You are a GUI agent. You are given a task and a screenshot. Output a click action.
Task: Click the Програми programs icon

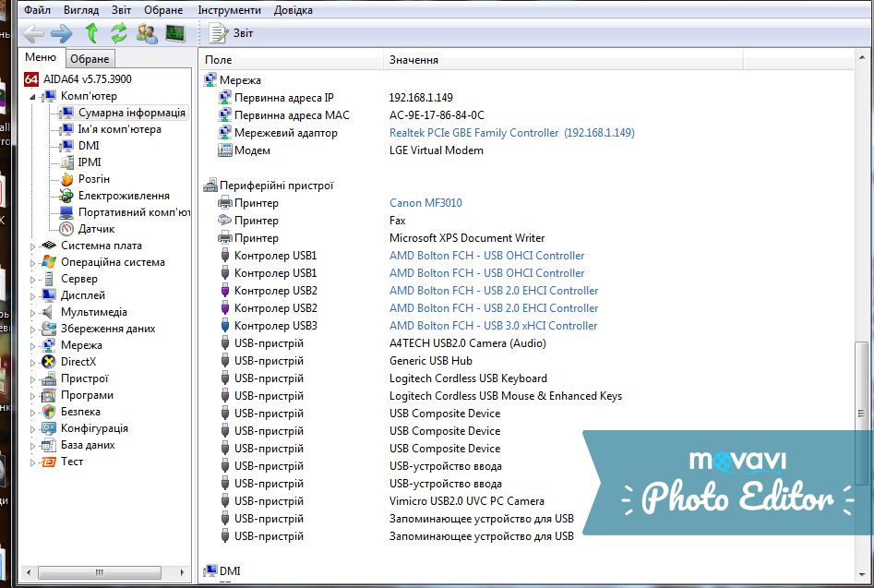click(49, 395)
